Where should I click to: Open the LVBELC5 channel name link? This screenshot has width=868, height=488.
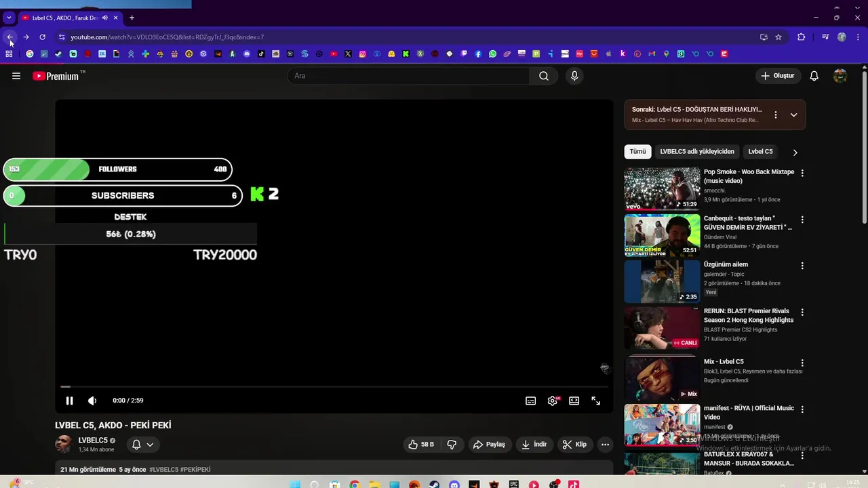[93, 441]
